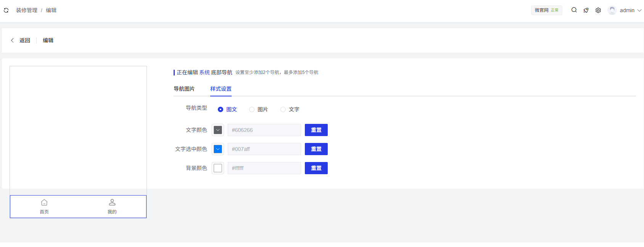Select the 图文 navigation type
This screenshot has height=247, width=644.
(221, 109)
